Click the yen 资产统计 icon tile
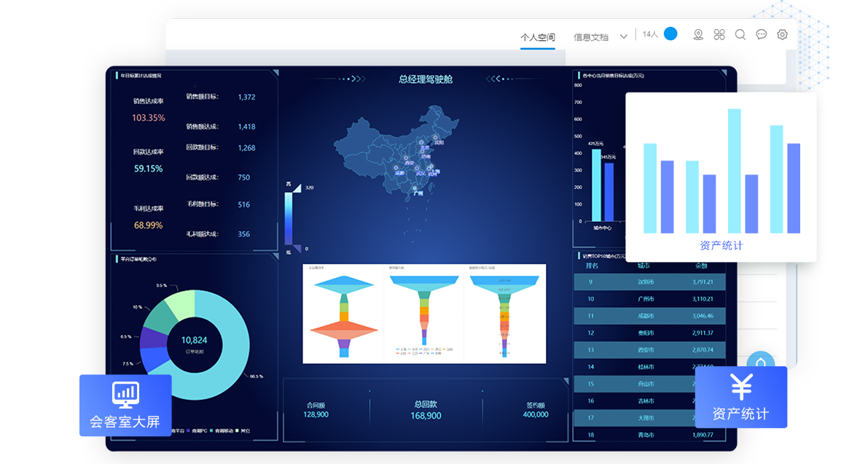 (740, 396)
